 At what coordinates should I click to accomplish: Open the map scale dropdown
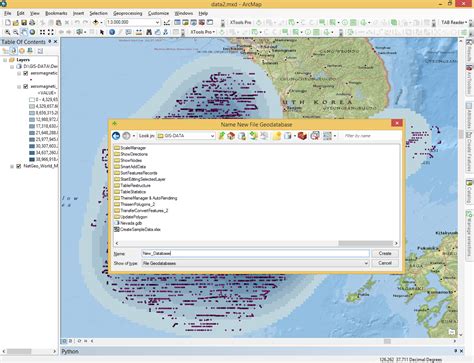click(x=157, y=22)
